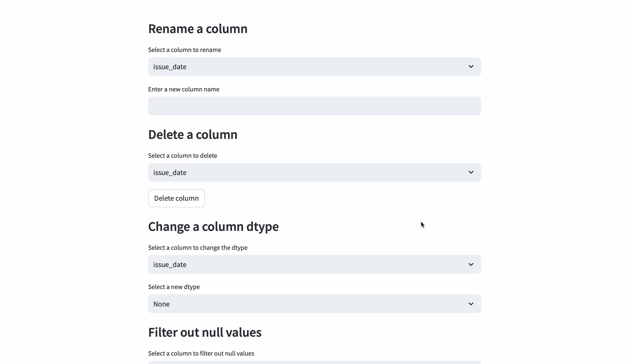The width and height of the screenshot is (632, 364).
Task: Click the chevron on the delete column selector
Action: point(471,173)
